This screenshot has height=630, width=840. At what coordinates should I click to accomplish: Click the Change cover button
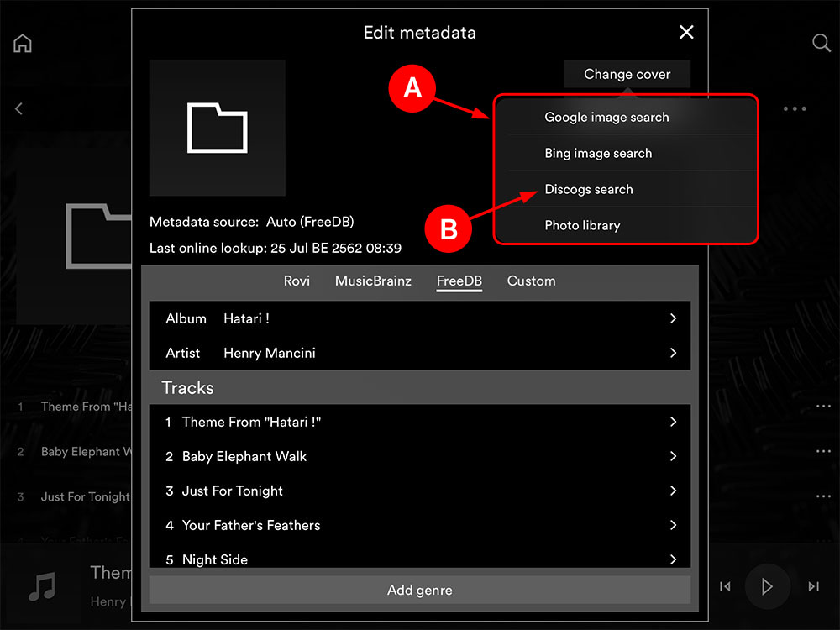tap(627, 74)
